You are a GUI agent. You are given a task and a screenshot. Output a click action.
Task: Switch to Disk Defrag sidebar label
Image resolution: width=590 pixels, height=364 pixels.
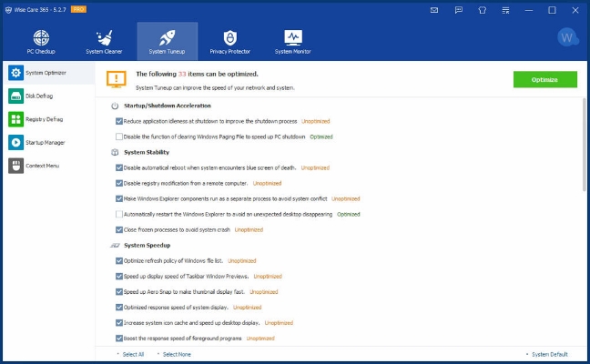(x=39, y=96)
